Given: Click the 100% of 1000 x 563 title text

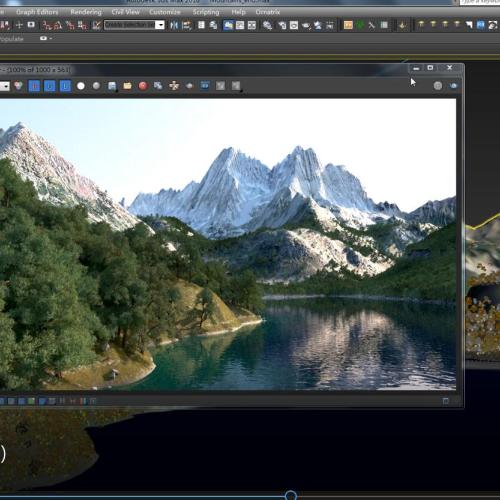Looking at the screenshot, I should click(x=39, y=70).
